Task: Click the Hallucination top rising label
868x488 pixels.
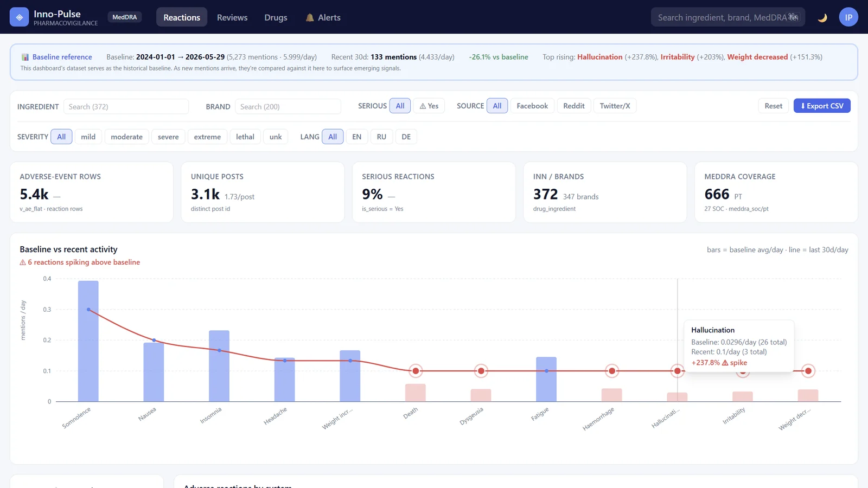Action: pyautogui.click(x=600, y=57)
